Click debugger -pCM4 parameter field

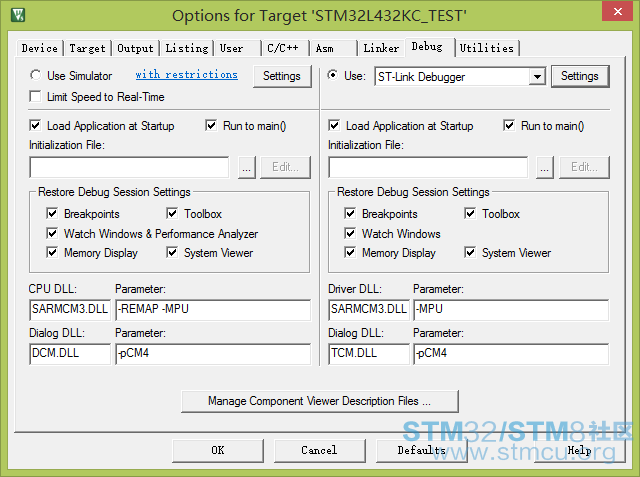coord(511,354)
